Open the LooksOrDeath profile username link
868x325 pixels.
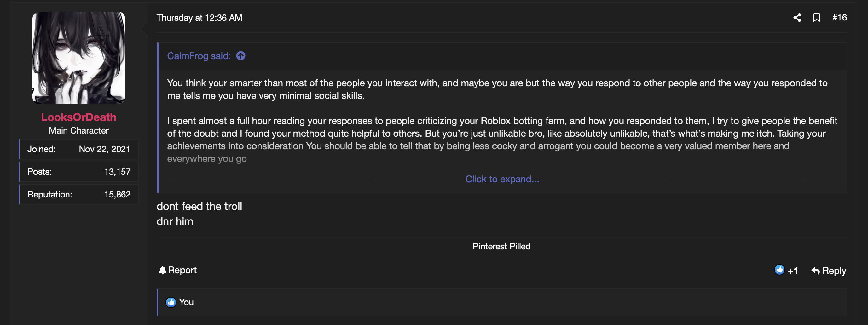coord(78,117)
